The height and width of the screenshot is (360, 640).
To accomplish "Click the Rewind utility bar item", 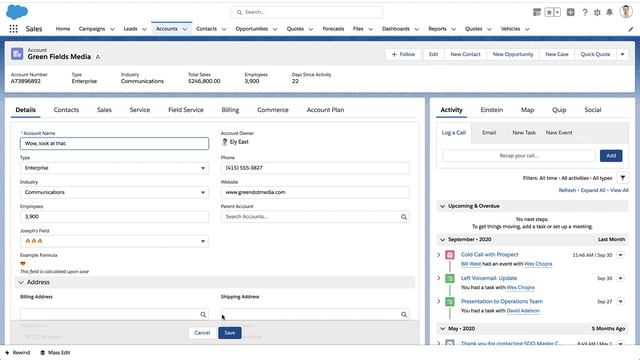I will (x=18, y=353).
